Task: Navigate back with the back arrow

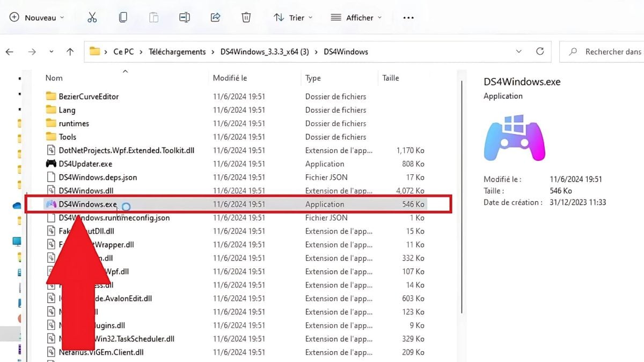Action: pyautogui.click(x=9, y=52)
